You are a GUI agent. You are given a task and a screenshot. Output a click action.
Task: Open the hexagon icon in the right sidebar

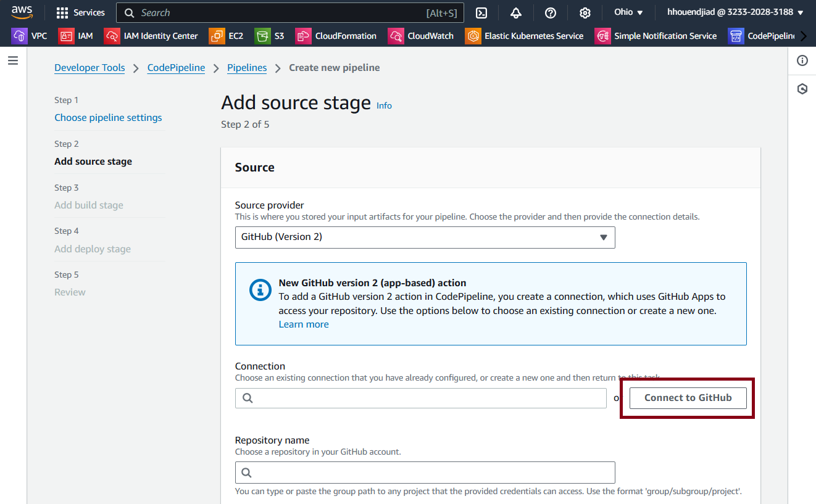point(802,89)
